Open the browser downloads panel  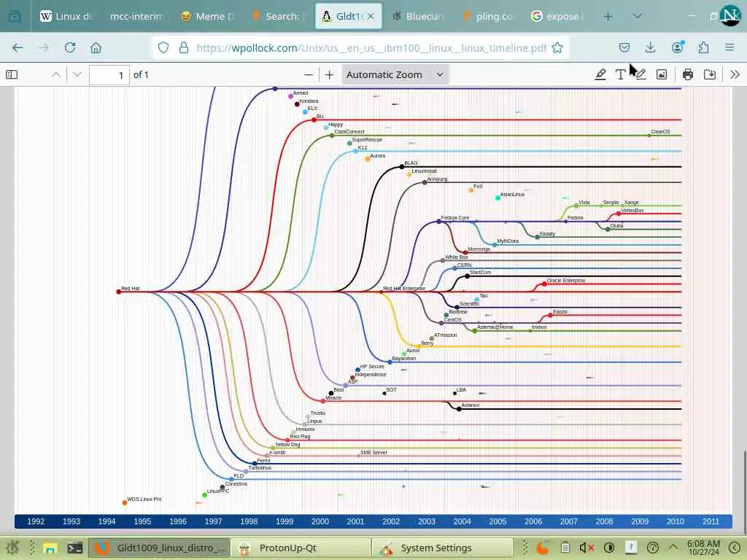click(x=650, y=47)
